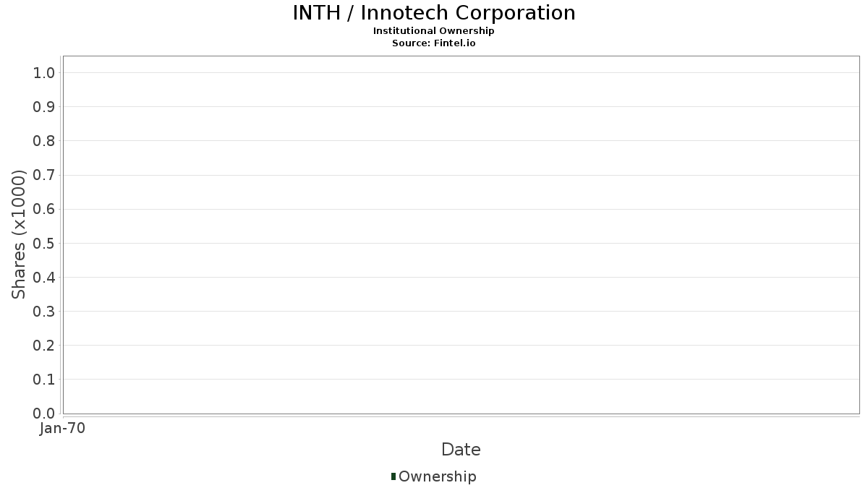The image size is (868, 488).
Task: Select the 0.2 y-axis tick label
Action: click(x=44, y=346)
